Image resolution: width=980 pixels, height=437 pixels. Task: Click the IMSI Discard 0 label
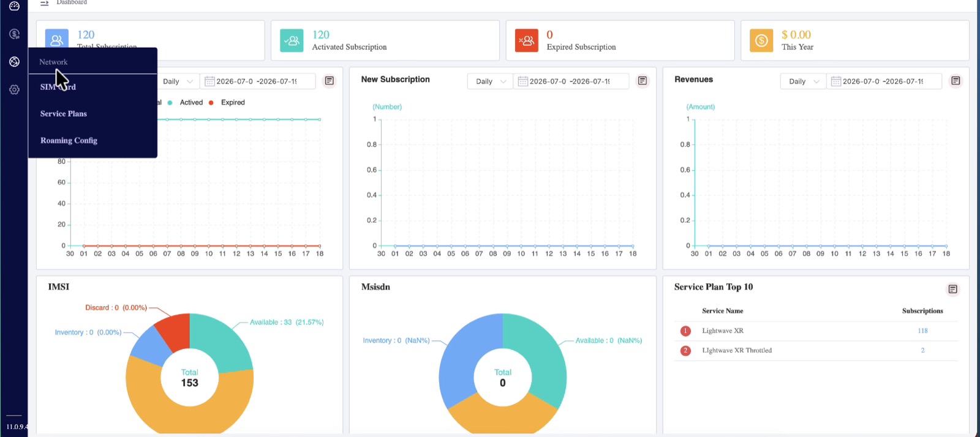coord(116,307)
